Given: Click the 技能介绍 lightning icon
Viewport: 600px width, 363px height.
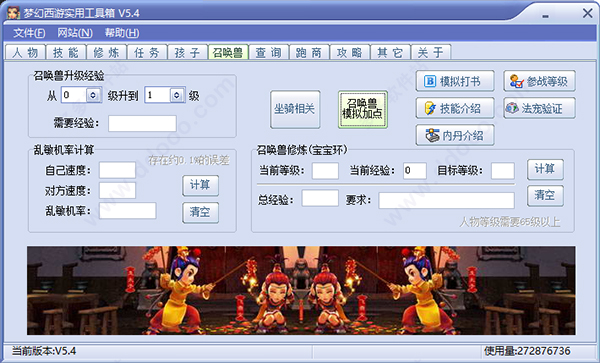Looking at the screenshot, I should click(430, 108).
